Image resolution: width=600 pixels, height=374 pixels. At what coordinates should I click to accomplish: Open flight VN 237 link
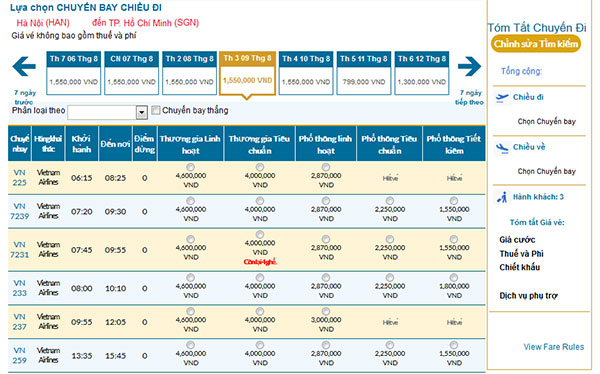point(20,322)
